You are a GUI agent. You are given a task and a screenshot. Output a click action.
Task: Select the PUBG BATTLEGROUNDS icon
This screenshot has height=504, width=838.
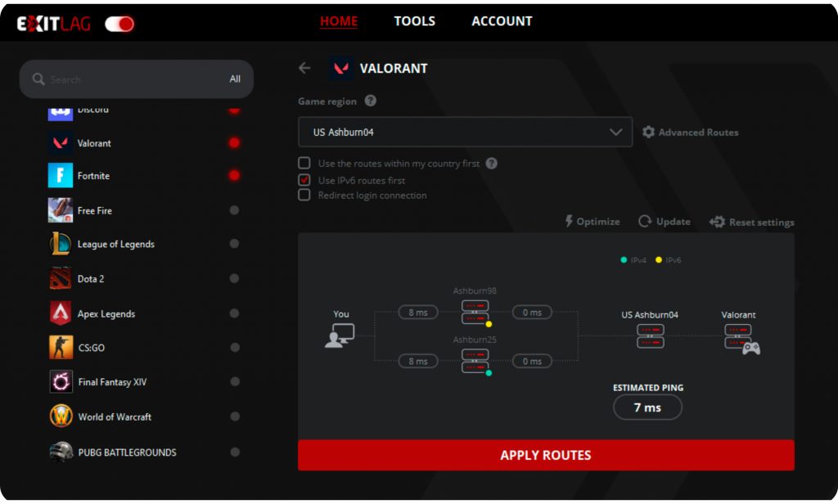click(61, 452)
